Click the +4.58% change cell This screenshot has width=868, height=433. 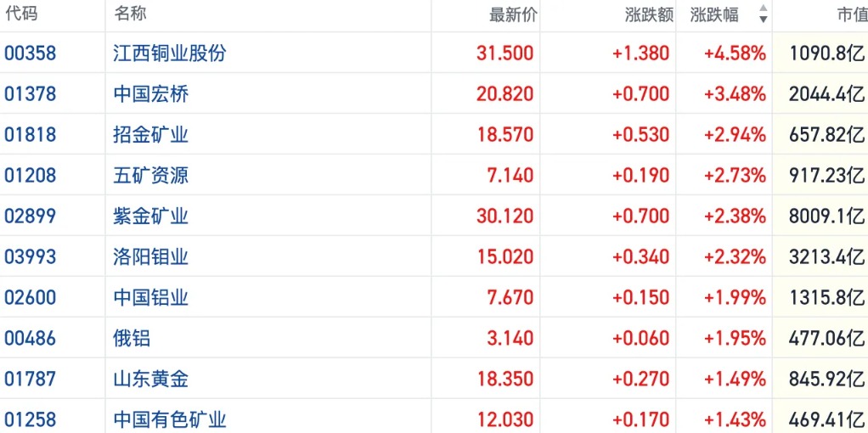(736, 53)
